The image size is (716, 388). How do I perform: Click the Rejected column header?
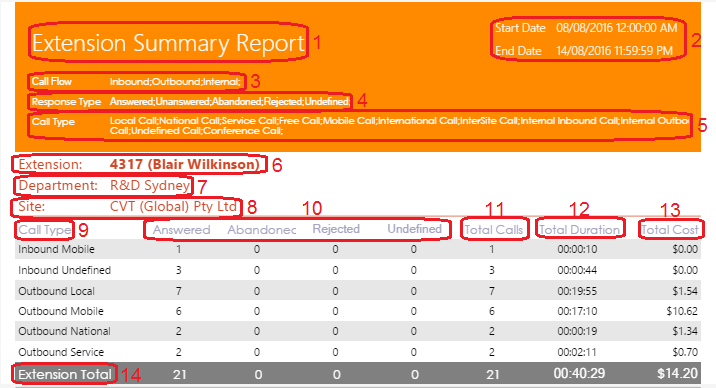point(336,229)
